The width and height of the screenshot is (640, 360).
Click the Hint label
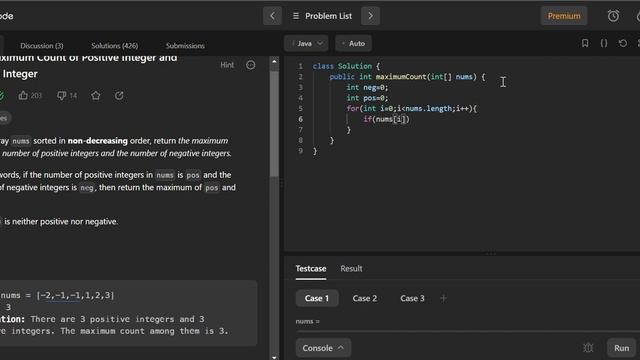coord(227,65)
